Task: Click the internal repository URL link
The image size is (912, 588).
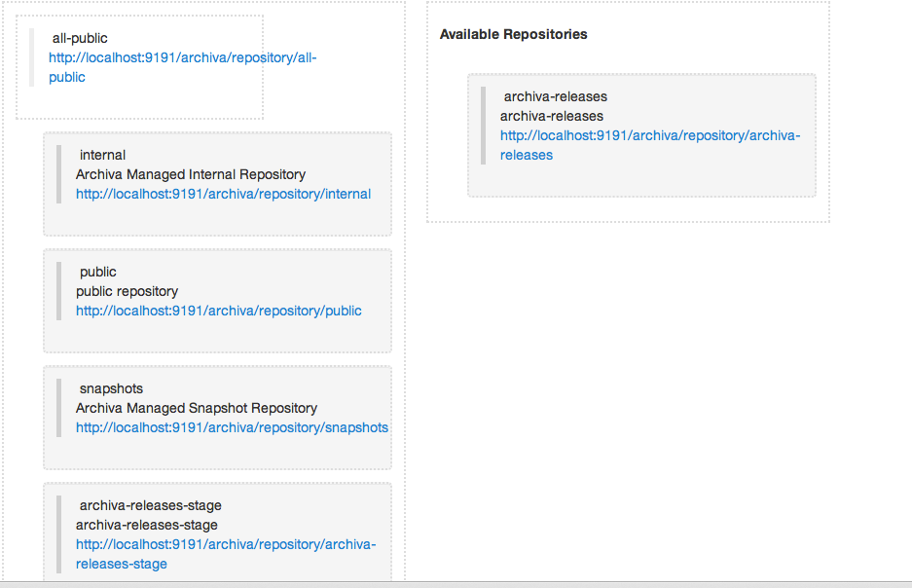Action: coord(223,194)
